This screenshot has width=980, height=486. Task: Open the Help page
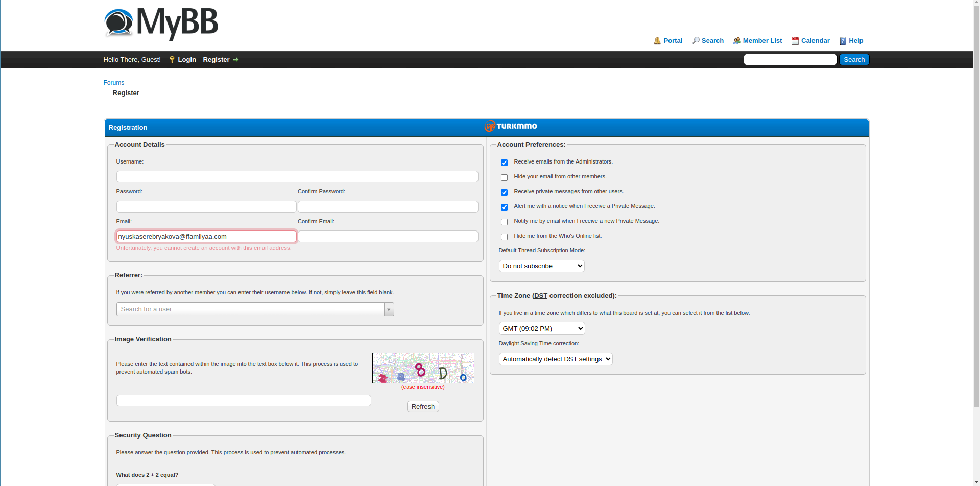856,41
